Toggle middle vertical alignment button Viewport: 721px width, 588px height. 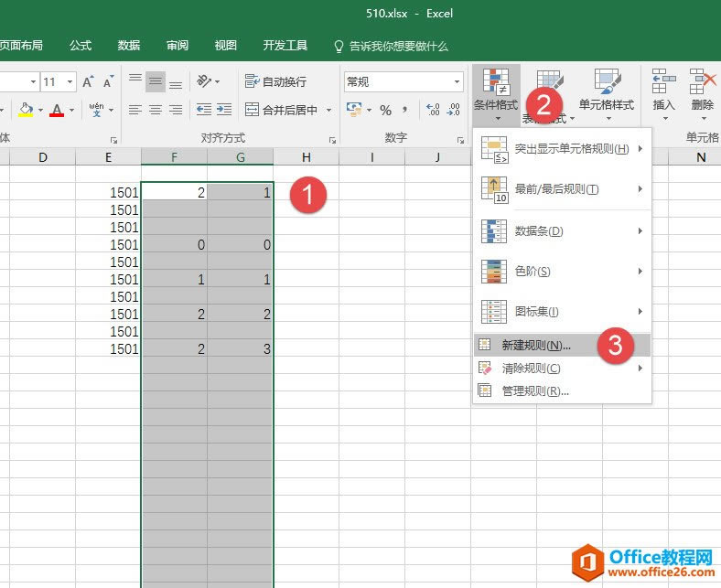point(156,82)
